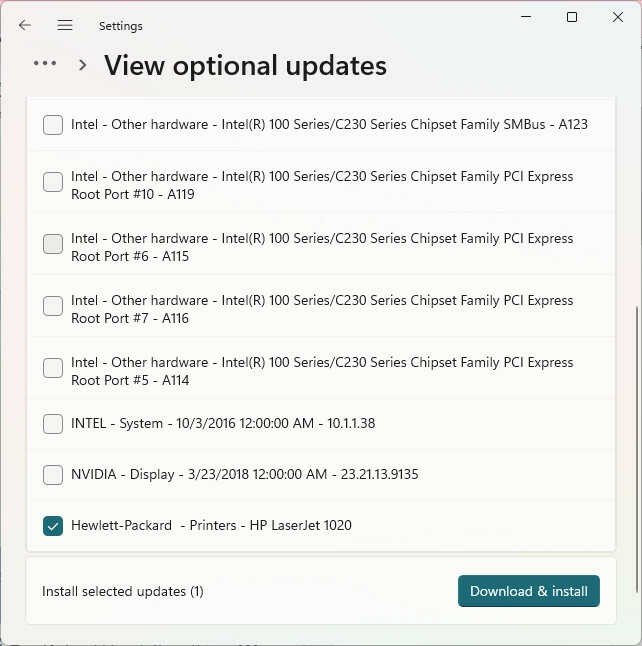Screen dimensions: 642x646
Task: Maximize the Settings window
Action: 572,17
